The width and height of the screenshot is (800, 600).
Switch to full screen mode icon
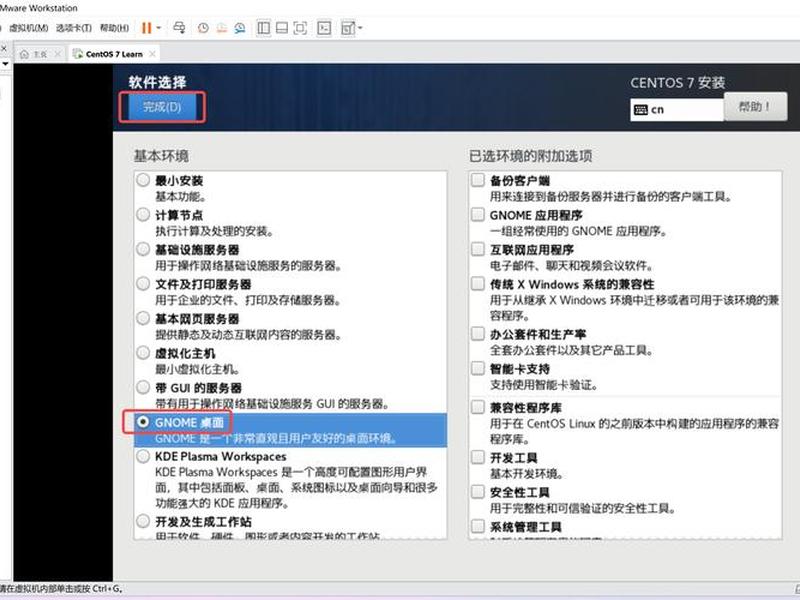pyautogui.click(x=300, y=28)
